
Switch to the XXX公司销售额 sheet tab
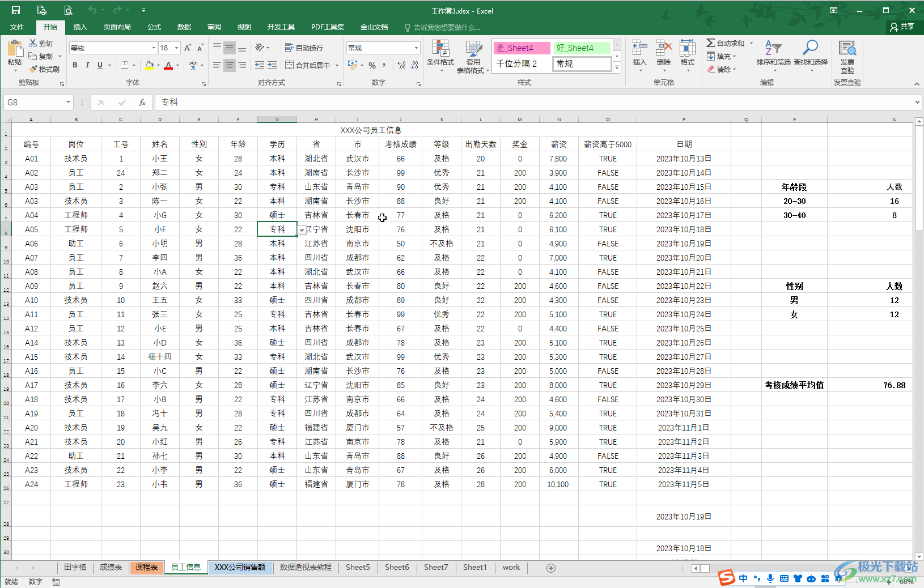click(x=240, y=567)
